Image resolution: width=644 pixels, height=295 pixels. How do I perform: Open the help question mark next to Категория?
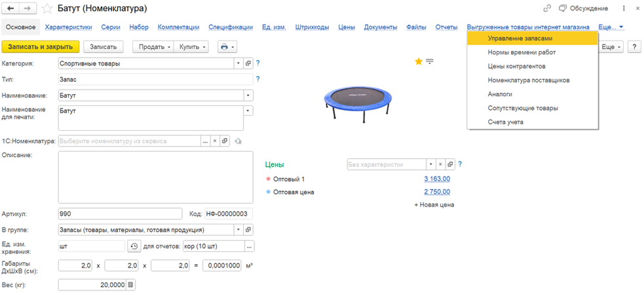258,63
